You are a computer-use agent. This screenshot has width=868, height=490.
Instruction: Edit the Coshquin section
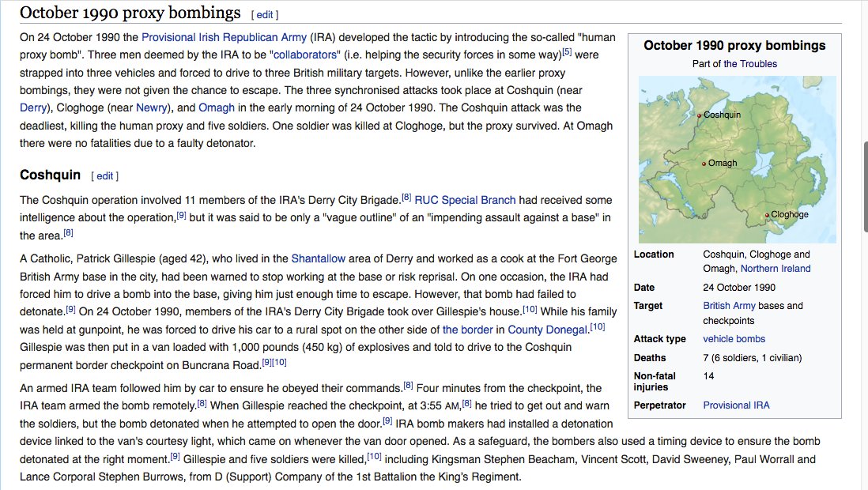point(104,175)
